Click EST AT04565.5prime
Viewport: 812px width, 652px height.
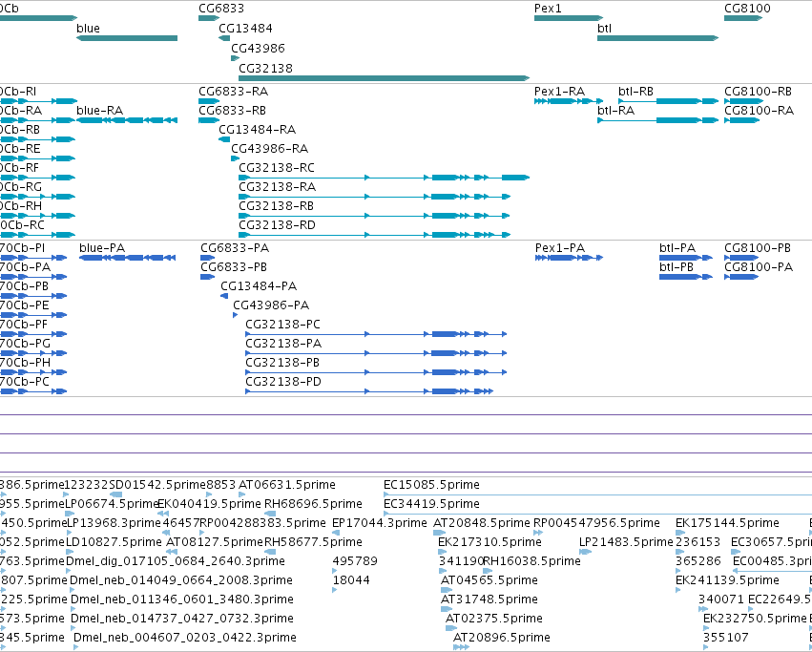coord(489,581)
